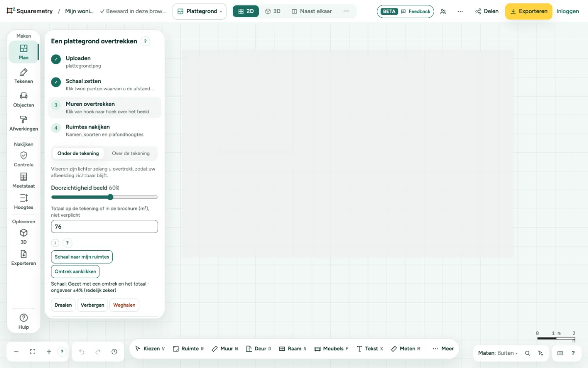
Task: Open the history clock icon
Action: 114,352
